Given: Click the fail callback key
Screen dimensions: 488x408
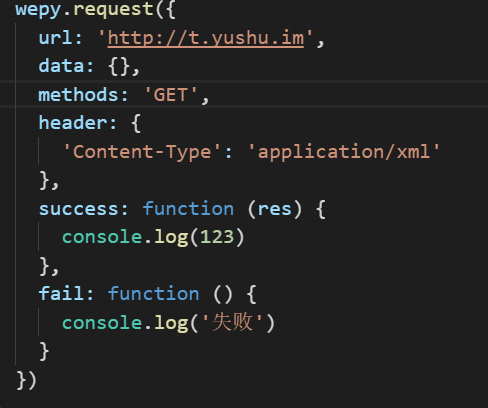Looking at the screenshot, I should coord(61,294).
